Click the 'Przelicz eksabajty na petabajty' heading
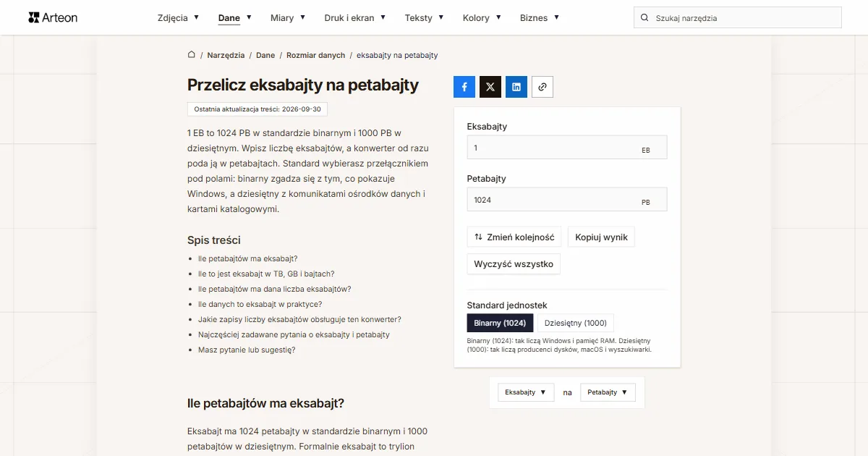 [x=303, y=85]
